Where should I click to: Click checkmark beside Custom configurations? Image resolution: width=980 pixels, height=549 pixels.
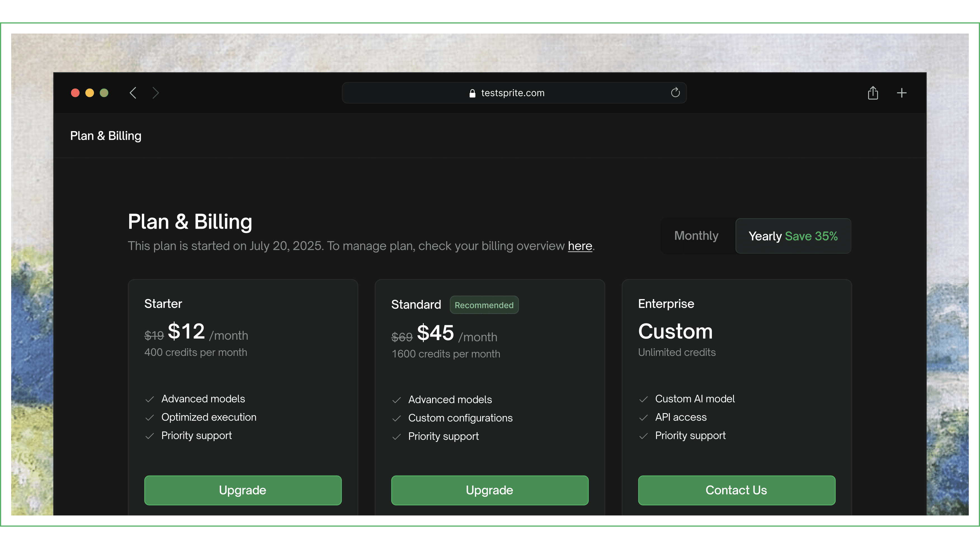coord(396,418)
